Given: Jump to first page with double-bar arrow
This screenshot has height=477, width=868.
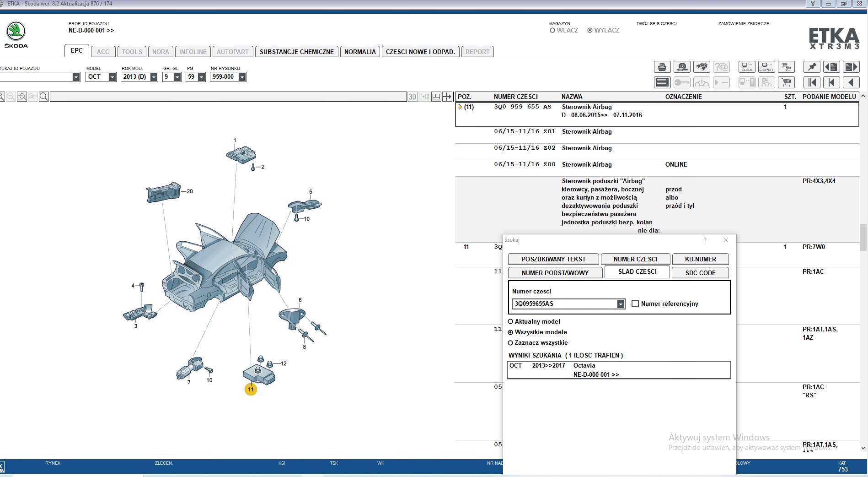Looking at the screenshot, I should (x=811, y=82).
